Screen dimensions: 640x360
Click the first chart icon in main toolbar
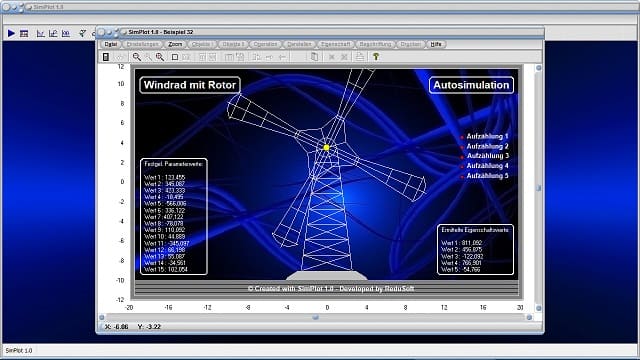(x=40, y=33)
